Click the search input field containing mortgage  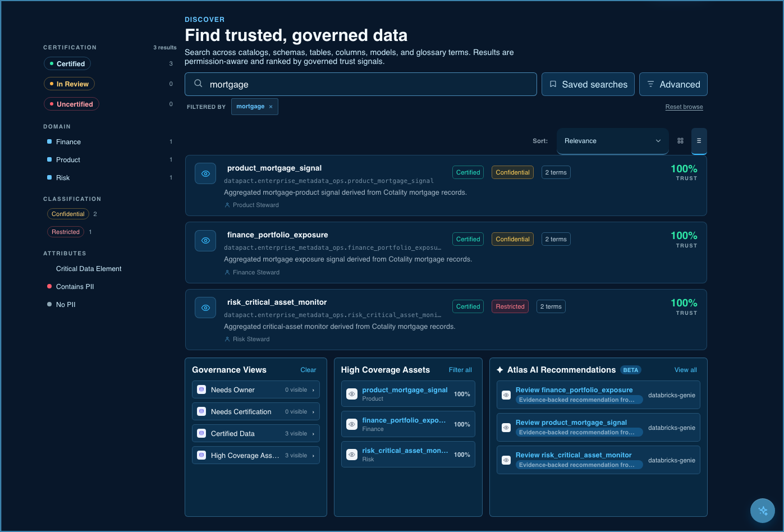coord(361,84)
